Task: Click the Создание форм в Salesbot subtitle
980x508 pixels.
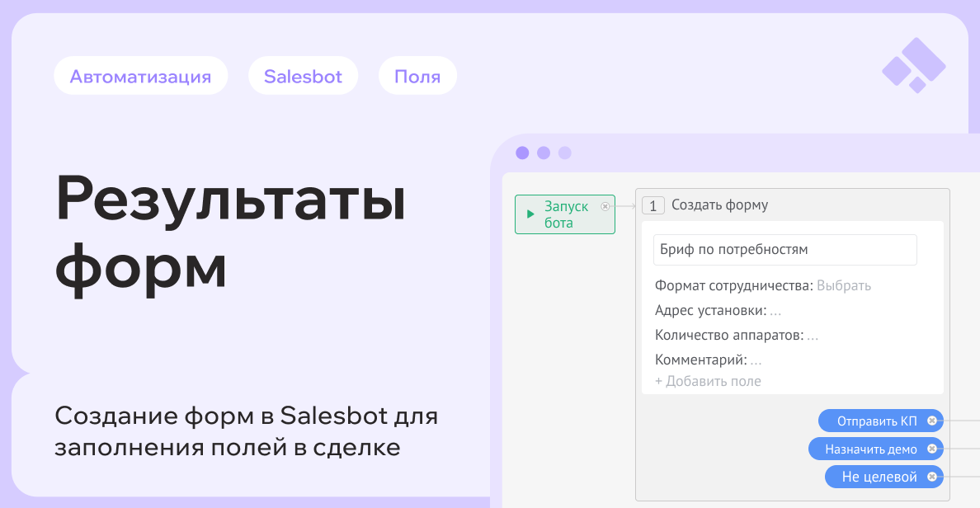Action: point(247,431)
